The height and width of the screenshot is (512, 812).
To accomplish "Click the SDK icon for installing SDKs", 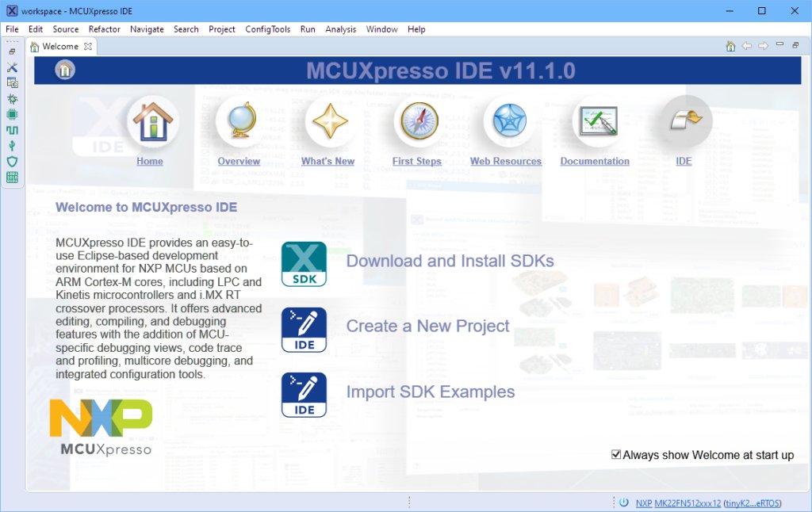I will click(x=304, y=264).
